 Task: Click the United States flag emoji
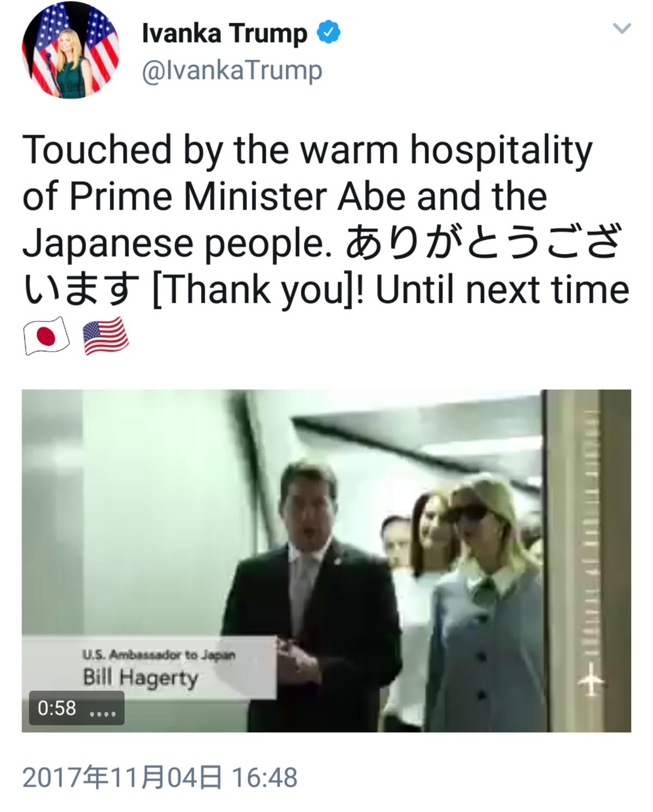click(106, 336)
